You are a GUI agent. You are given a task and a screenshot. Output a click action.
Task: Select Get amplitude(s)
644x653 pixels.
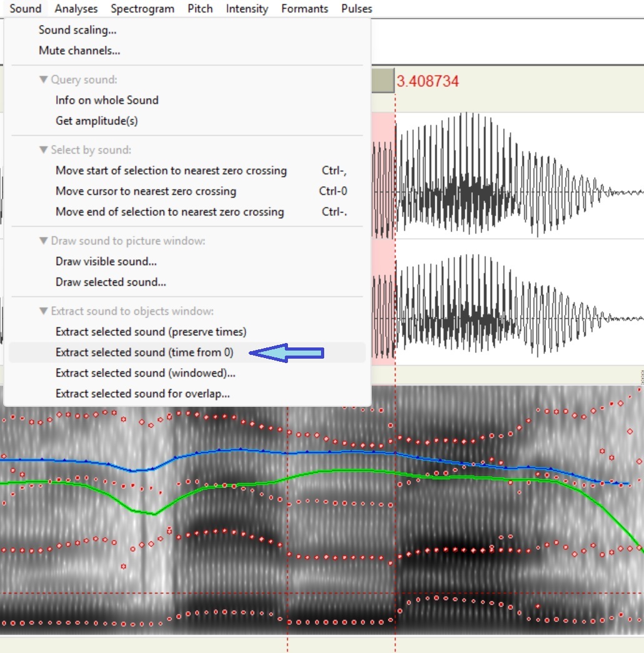[x=97, y=121]
